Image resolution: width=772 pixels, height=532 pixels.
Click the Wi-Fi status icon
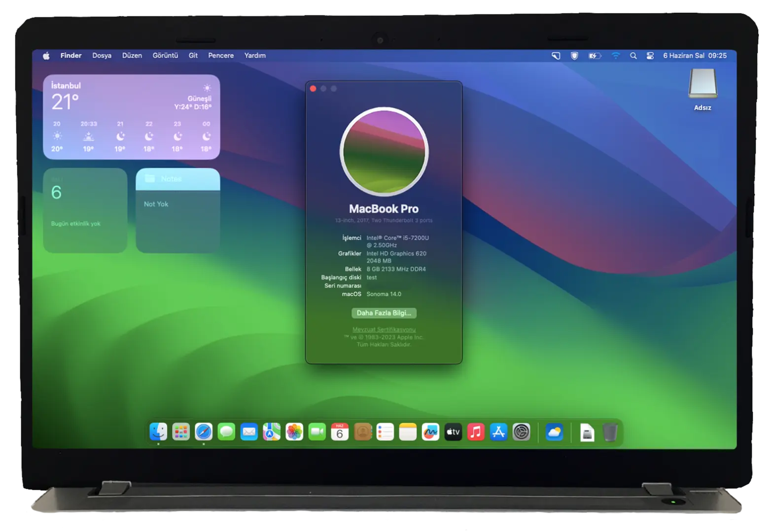point(616,56)
